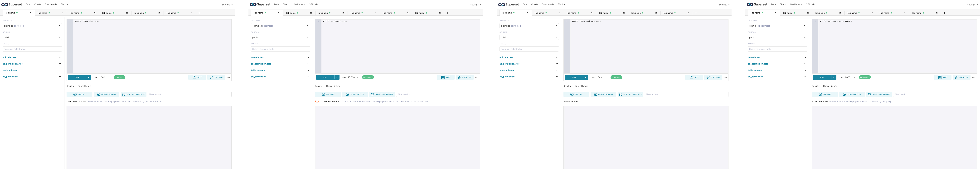Click the Copy Link icon button in second panel
This screenshot has width=980, height=169.
coord(465,77)
